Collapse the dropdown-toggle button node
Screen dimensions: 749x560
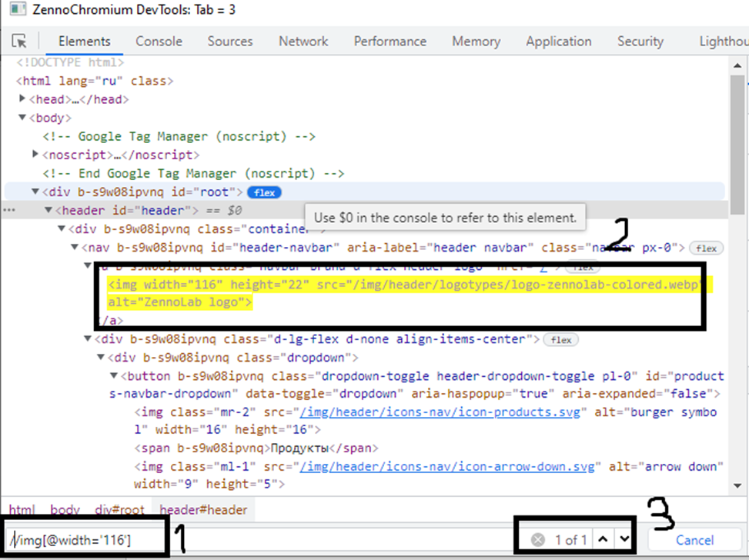click(113, 376)
